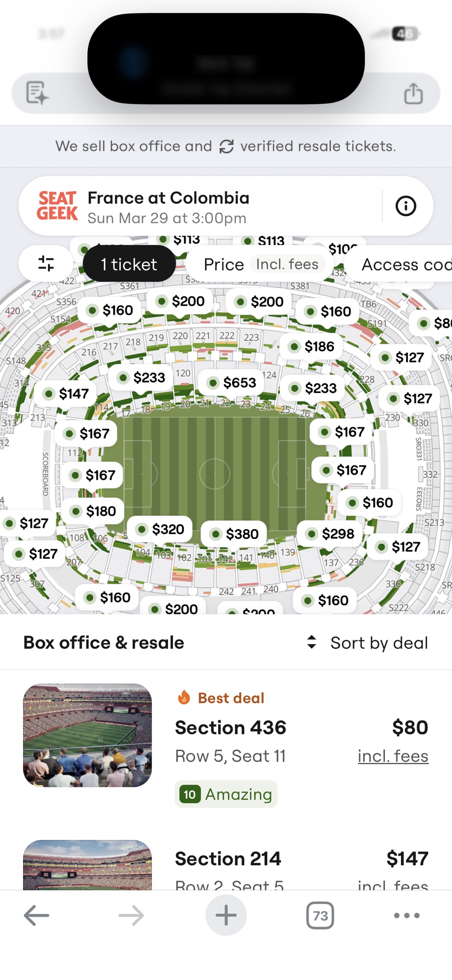Viewport: 452px width, 980px height.
Task: Tap the event info icon
Action: tap(405, 206)
